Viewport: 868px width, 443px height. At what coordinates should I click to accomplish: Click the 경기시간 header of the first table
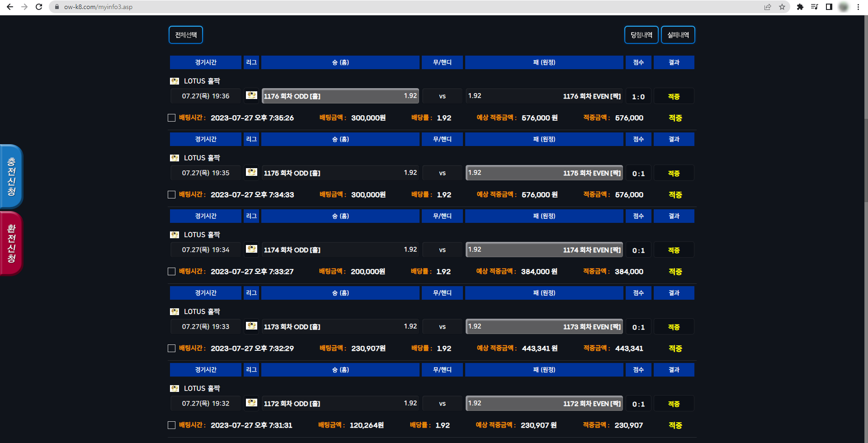[206, 62]
